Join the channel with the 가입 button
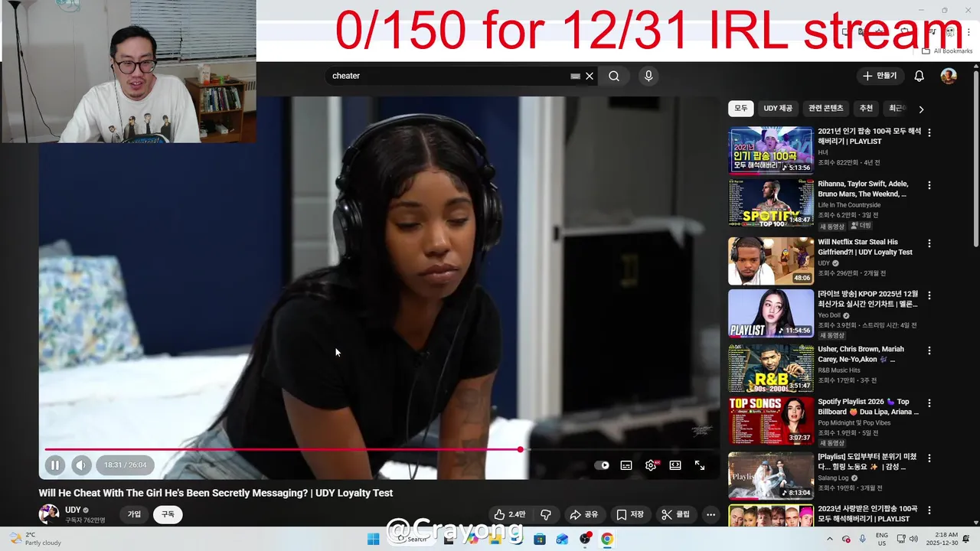The width and height of the screenshot is (980, 551). (x=134, y=514)
